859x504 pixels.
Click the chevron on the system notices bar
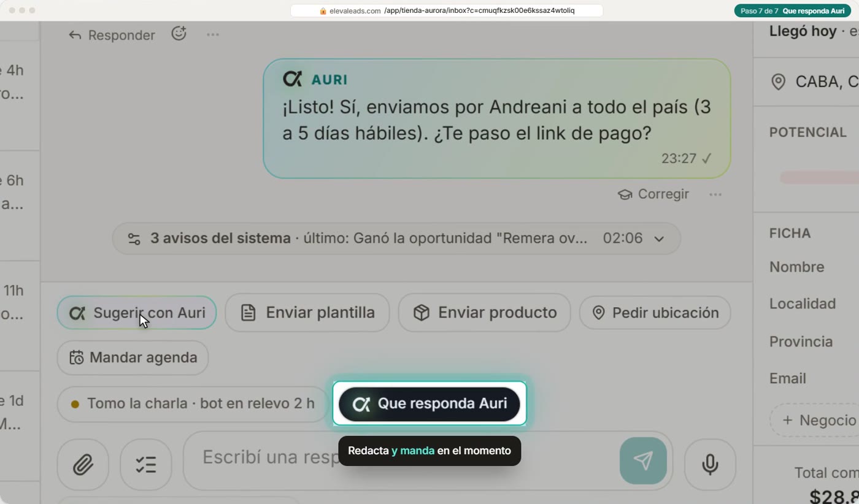pyautogui.click(x=659, y=239)
